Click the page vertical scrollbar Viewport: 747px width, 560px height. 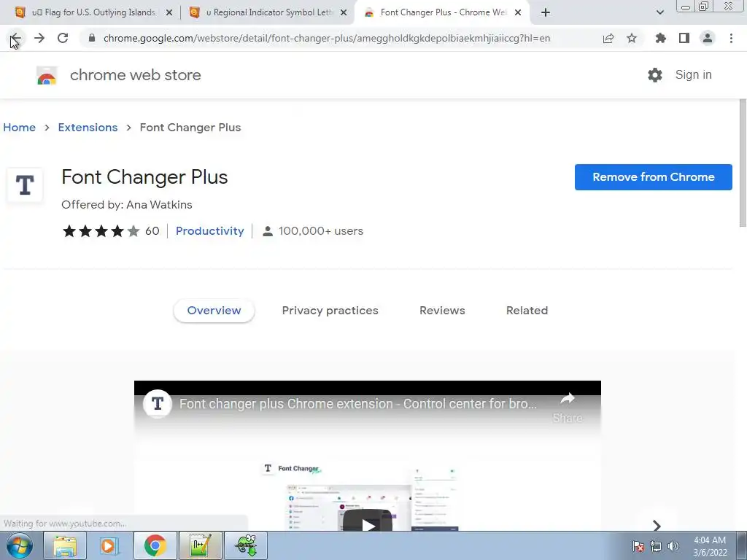tap(742, 163)
